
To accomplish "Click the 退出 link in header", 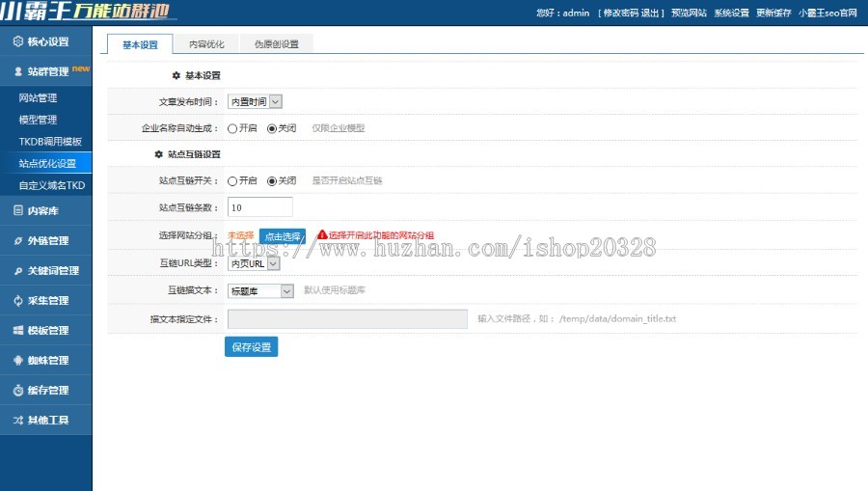I will pos(650,13).
